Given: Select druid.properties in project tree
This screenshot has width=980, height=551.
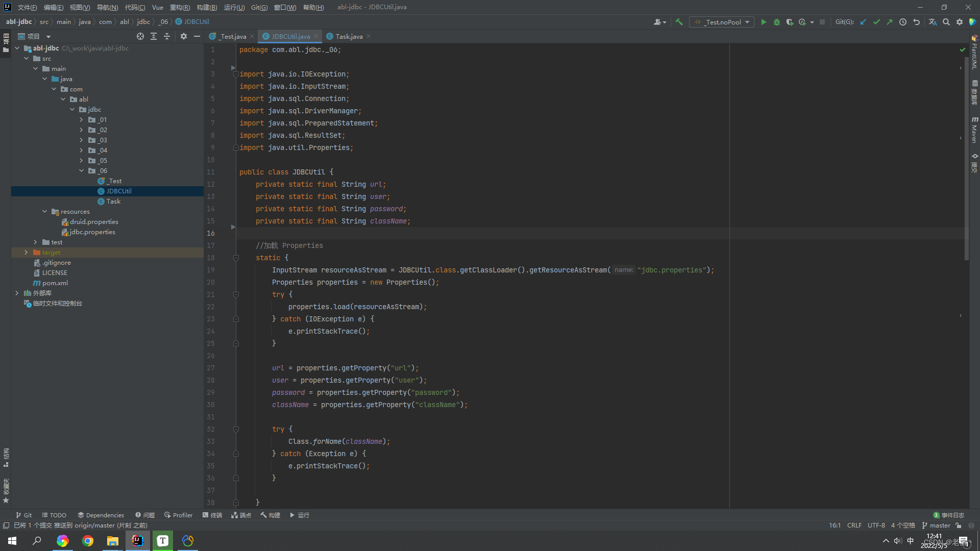Looking at the screenshot, I should (x=94, y=222).
